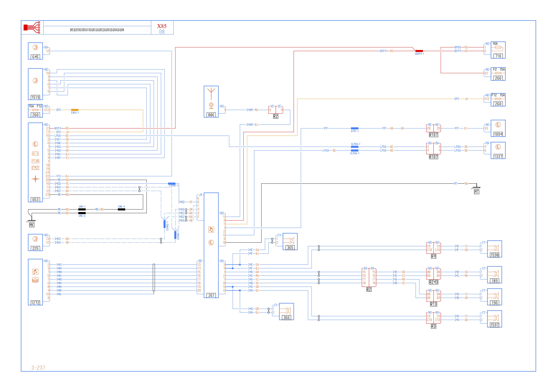Click the music note icon in component 261
The image size is (555, 392).
point(211,229)
